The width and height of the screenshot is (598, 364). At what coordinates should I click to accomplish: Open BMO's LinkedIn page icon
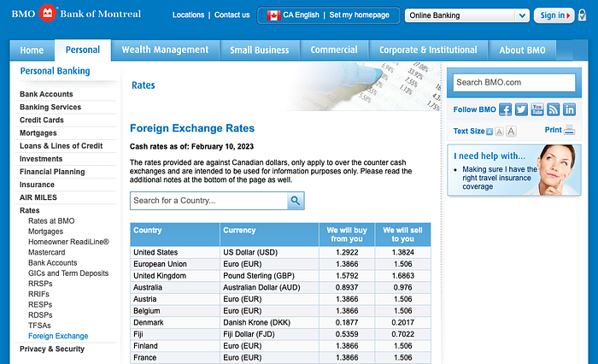[570, 109]
